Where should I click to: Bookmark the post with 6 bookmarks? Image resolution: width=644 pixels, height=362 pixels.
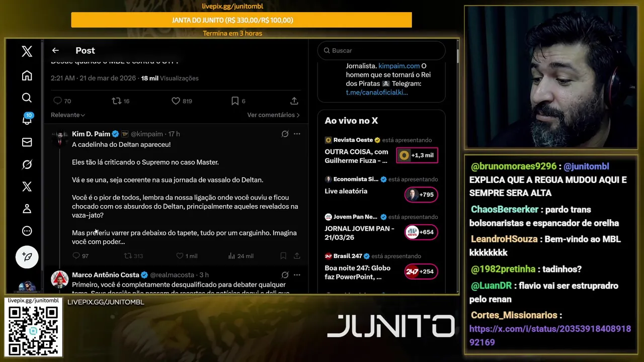click(235, 101)
